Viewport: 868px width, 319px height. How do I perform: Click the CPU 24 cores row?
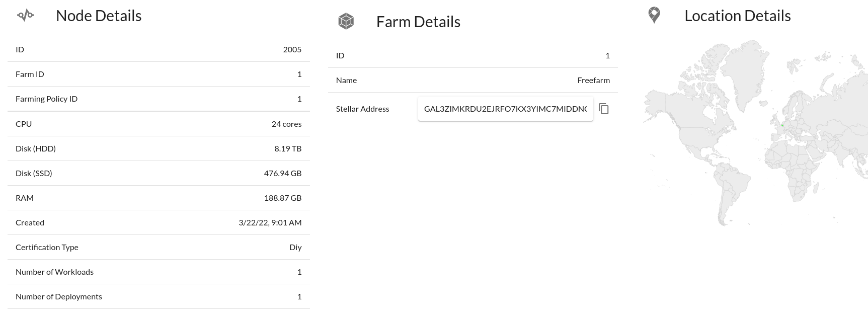click(159, 124)
